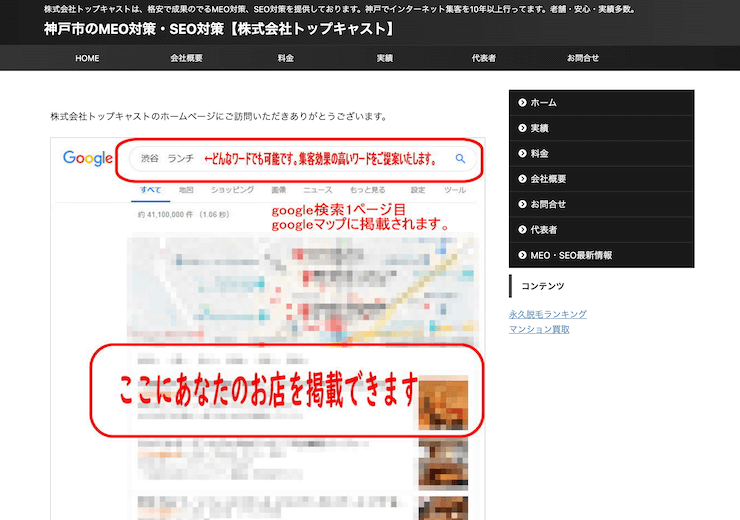Viewport: 740px width, 520px height.
Task: Click the arrow icon beside sidebar 代表者
Action: pos(522,230)
